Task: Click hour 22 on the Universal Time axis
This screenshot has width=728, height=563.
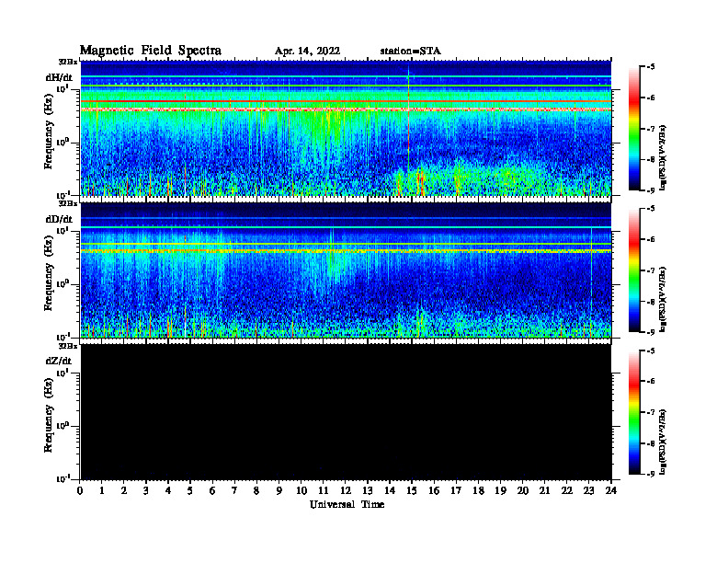Action: tap(566, 491)
